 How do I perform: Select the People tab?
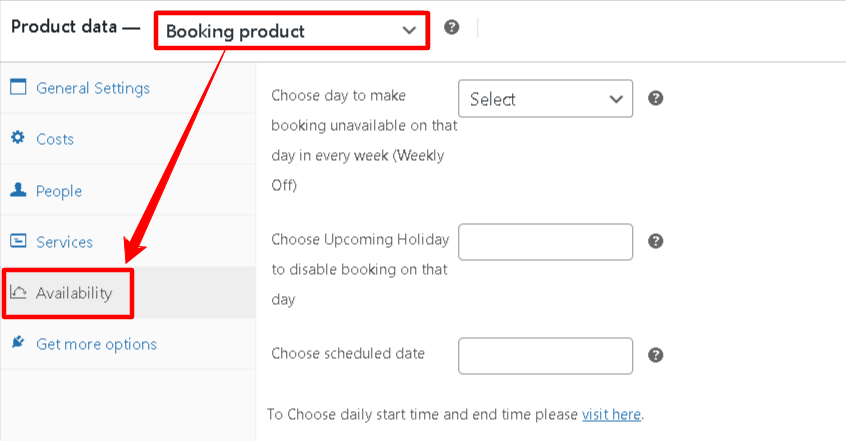(59, 191)
